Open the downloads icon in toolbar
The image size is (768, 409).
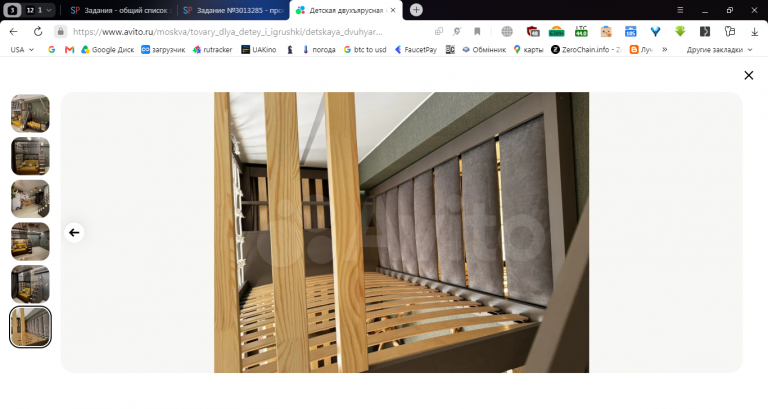click(754, 32)
